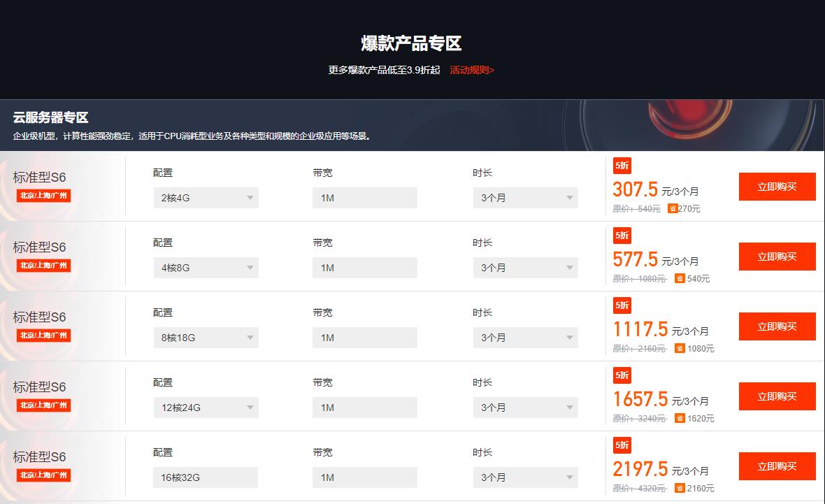Click the 原价: 1080元 strikethrough text
The height and width of the screenshot is (504, 825).
coord(639,279)
